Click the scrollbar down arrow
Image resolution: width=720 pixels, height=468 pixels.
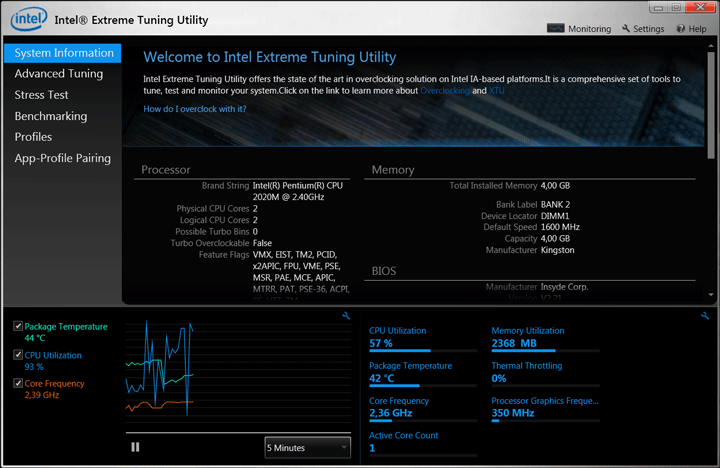711,295
